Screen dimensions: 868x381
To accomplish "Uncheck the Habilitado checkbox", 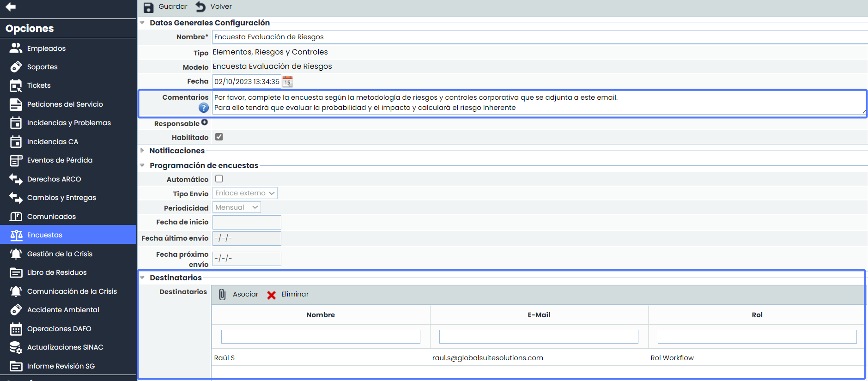I will coord(219,137).
